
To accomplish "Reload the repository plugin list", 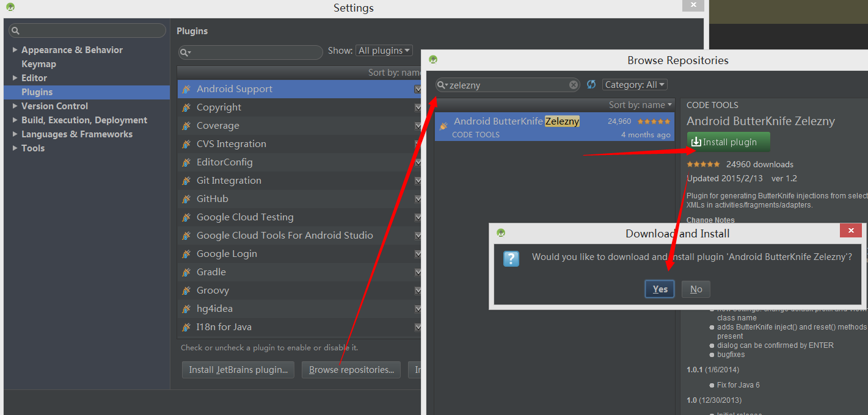I will tap(591, 85).
